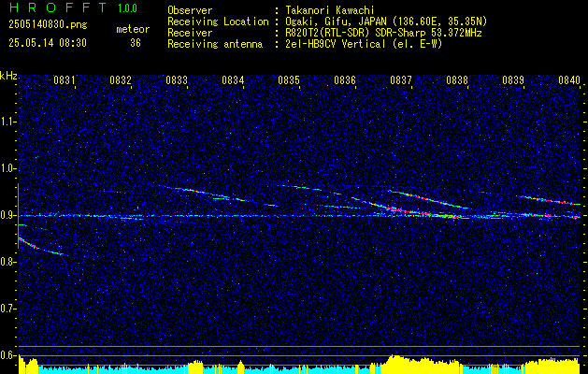Click the meteor count 36
588x374 pixels.
click(x=136, y=43)
